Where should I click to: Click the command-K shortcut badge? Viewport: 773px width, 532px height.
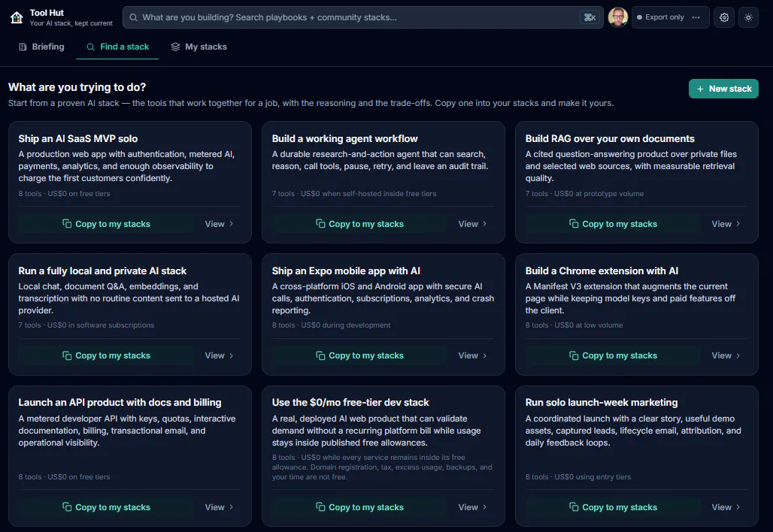[590, 17]
